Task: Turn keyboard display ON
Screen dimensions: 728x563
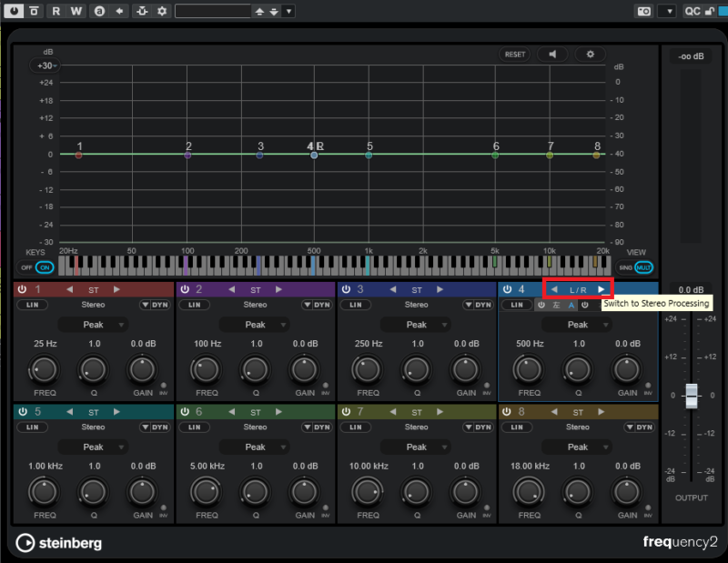Action: 45,267
